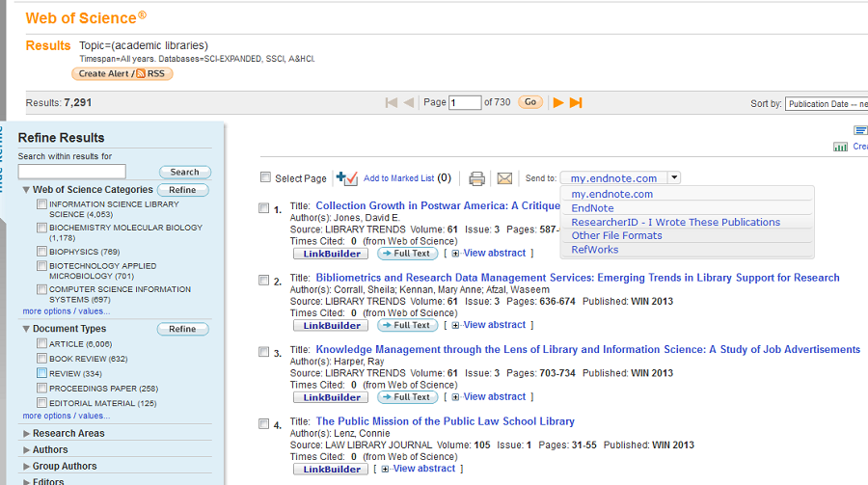Collapse the Document Types section
Viewport: 868px width, 485px height.
(26, 329)
